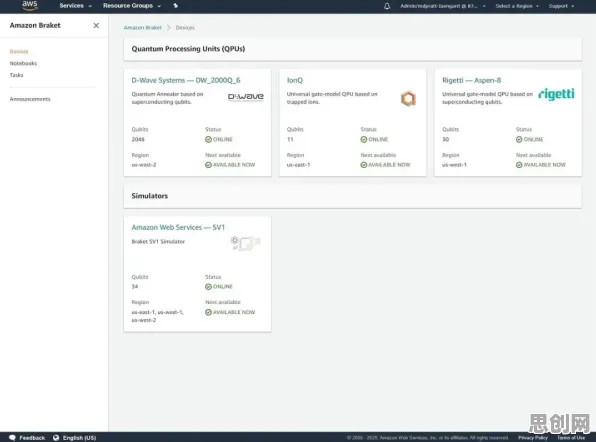
Task: Open the IonQ device link
Action: 295,80
